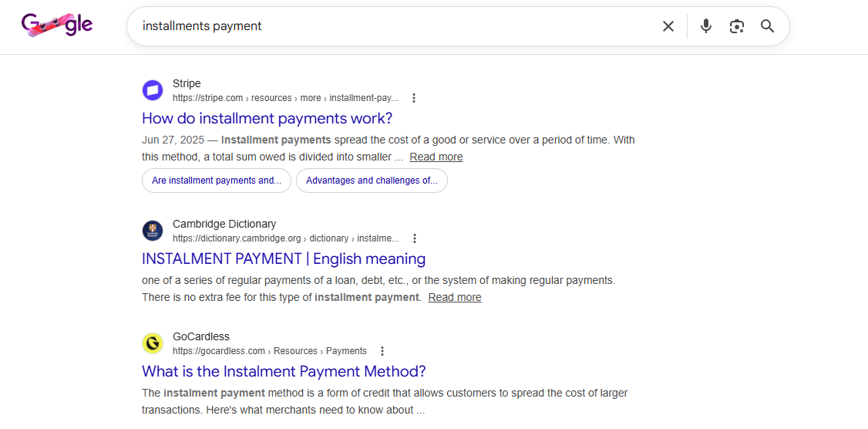Click the Stripe site name
The image size is (868, 429).
coord(187,83)
